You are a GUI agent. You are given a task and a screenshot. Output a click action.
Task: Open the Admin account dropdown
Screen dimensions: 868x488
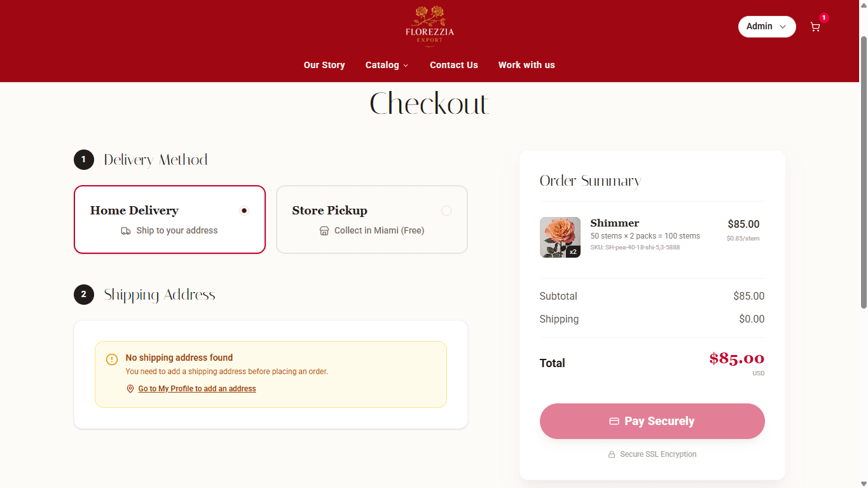point(767,27)
